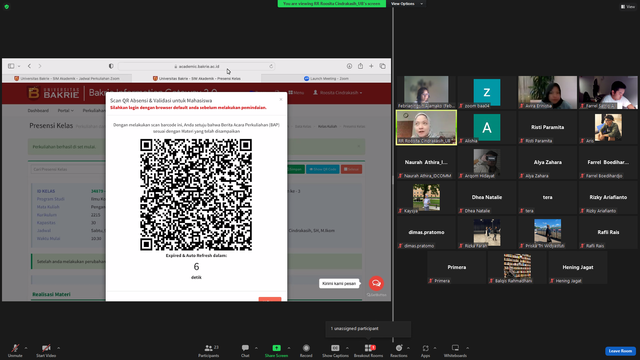Expand the arrow beside Whiteboards
This screenshot has height=360, width=640.
click(467, 348)
